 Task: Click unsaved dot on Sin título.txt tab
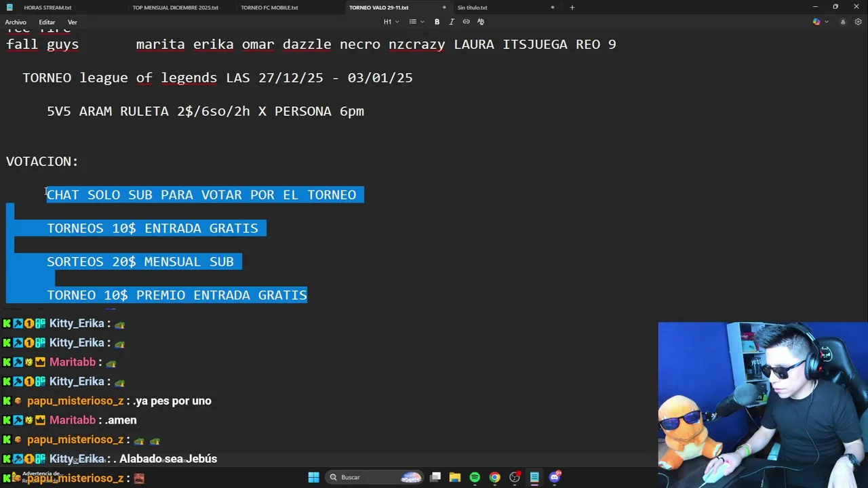point(553,7)
